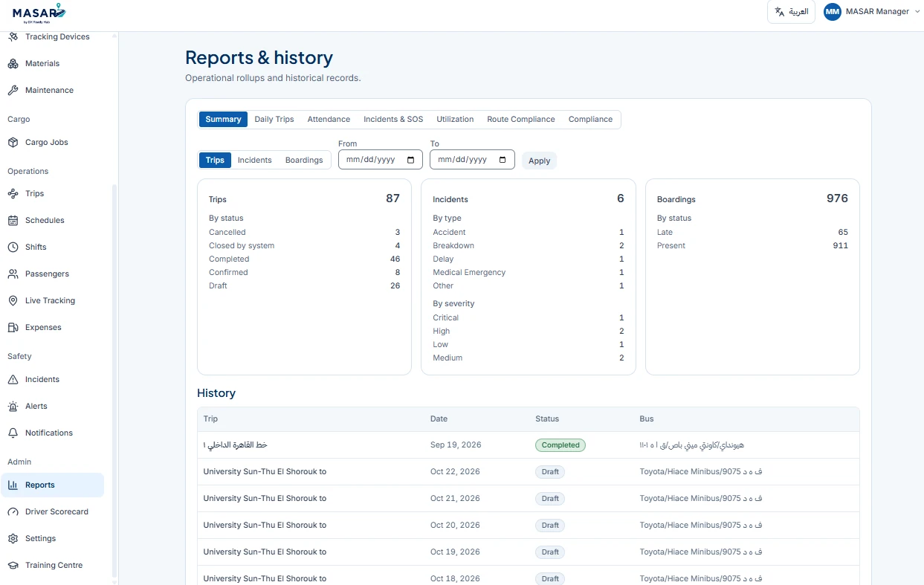
Task: Click the Bus column header
Action: tap(647, 419)
